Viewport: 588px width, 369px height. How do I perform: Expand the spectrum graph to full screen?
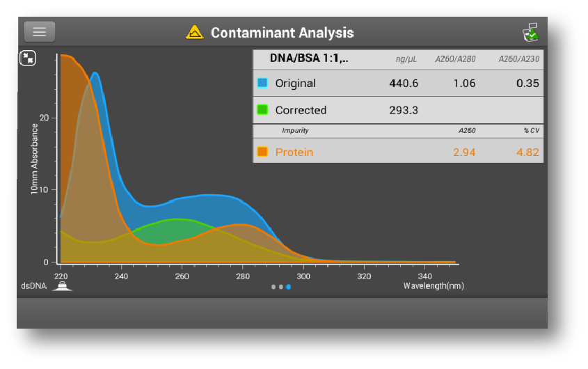(x=27, y=58)
